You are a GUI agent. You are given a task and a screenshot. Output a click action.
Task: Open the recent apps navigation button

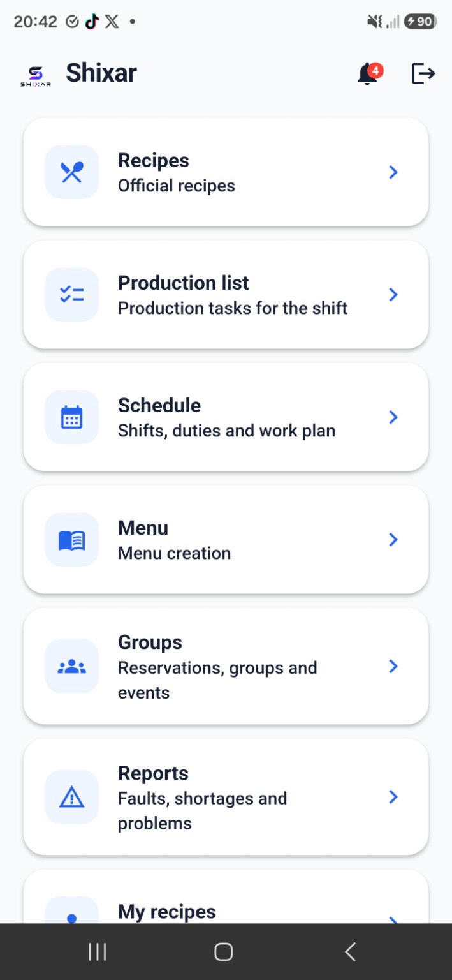click(97, 952)
